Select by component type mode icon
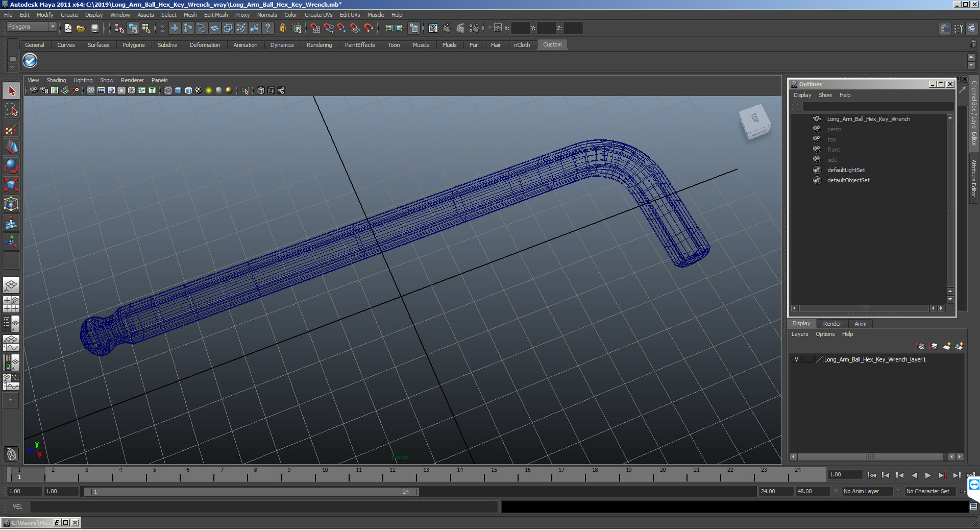This screenshot has width=980, height=531. 146,28
